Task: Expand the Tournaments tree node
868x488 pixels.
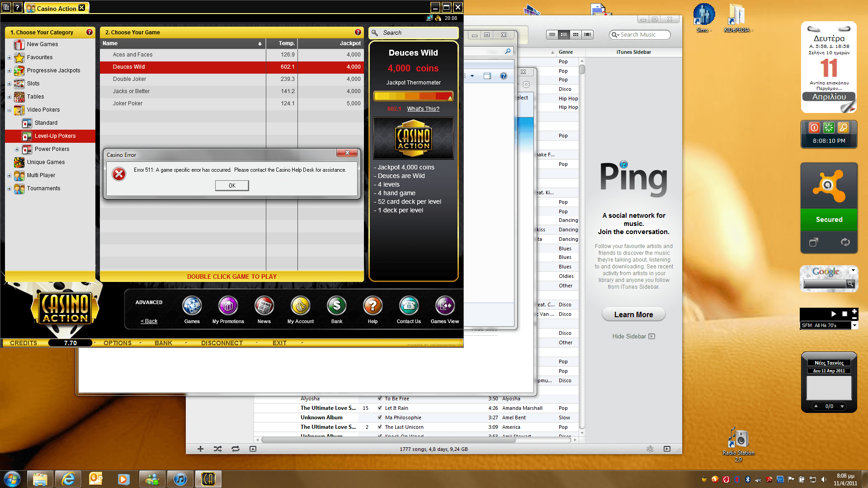Action: pyautogui.click(x=9, y=188)
